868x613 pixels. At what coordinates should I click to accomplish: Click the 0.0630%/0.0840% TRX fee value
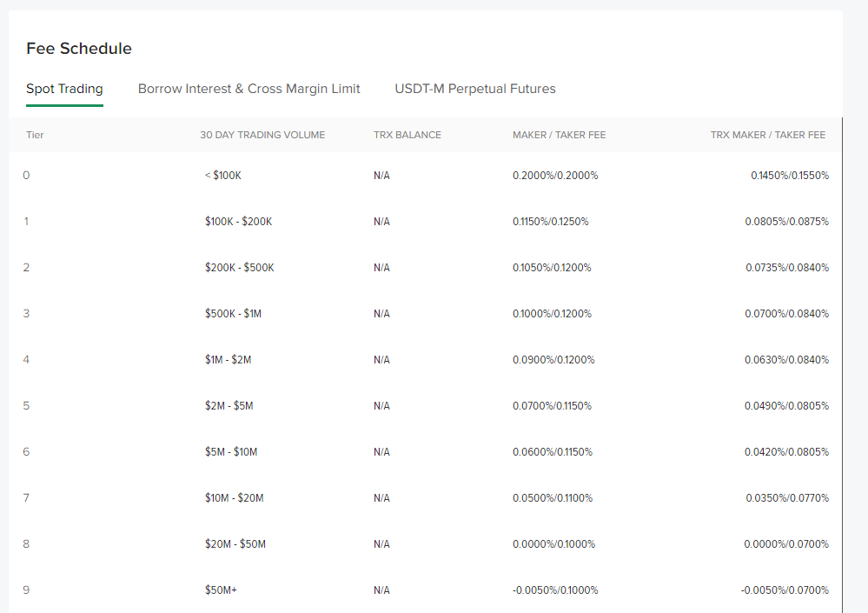pos(786,359)
